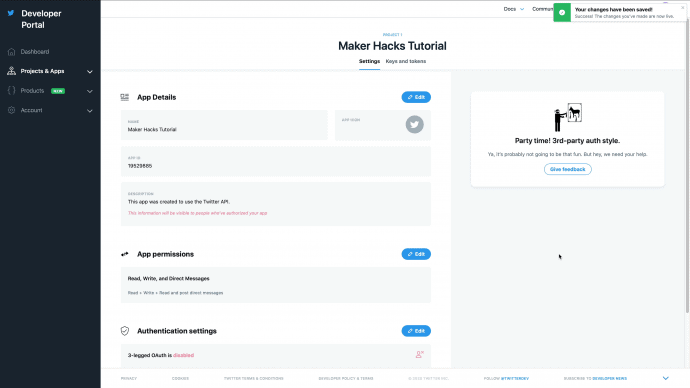Expand the Products menu chevron

click(90, 92)
